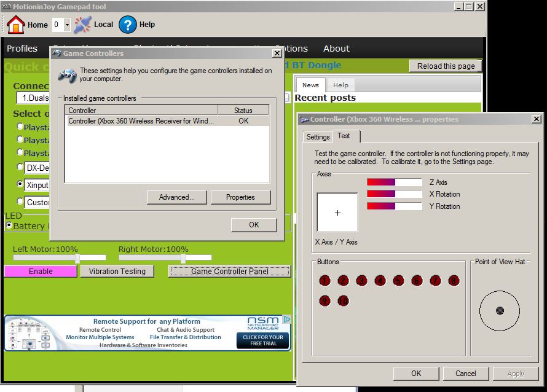Open the About menu tab

(x=336, y=49)
